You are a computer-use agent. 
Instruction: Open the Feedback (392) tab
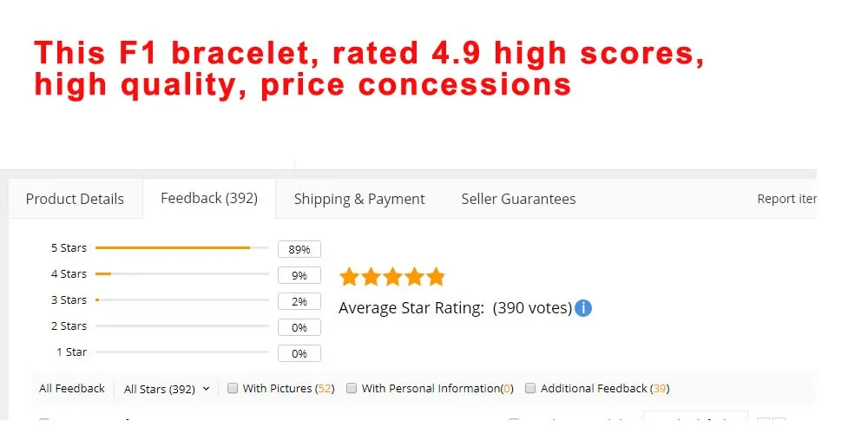pyautogui.click(x=209, y=198)
